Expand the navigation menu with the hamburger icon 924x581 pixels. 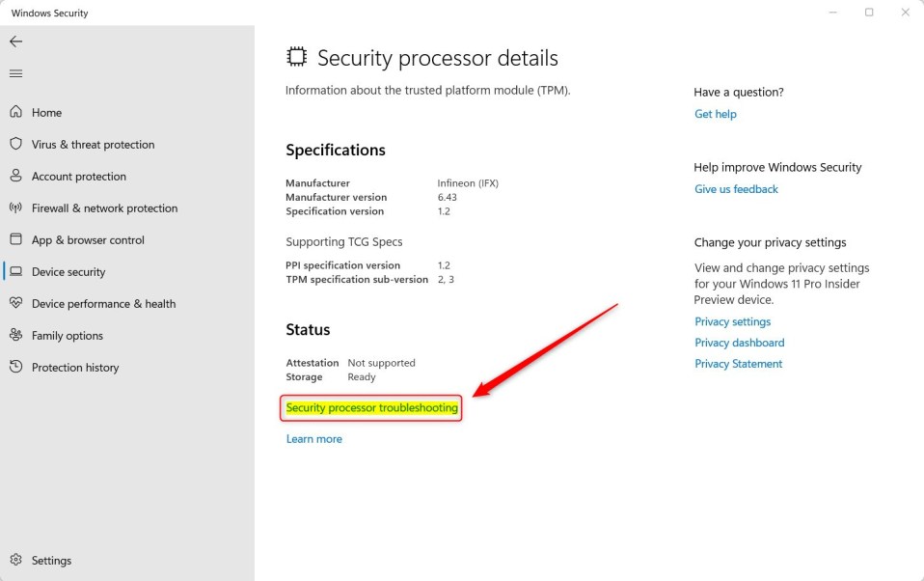pos(15,73)
